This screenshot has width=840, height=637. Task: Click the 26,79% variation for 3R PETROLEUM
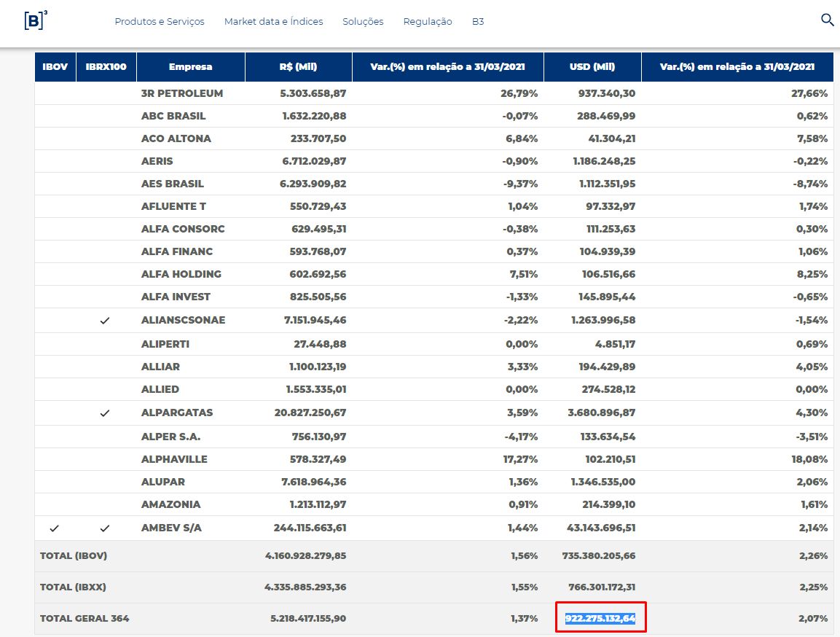click(519, 93)
